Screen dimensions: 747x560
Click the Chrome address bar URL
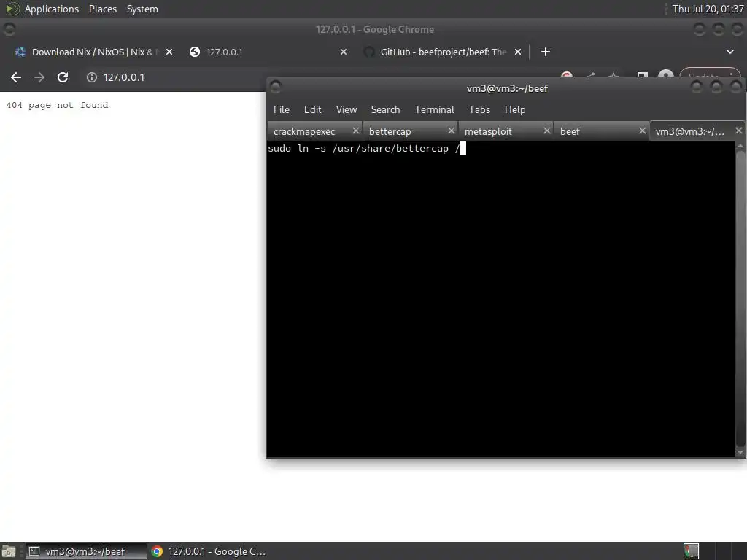click(124, 77)
